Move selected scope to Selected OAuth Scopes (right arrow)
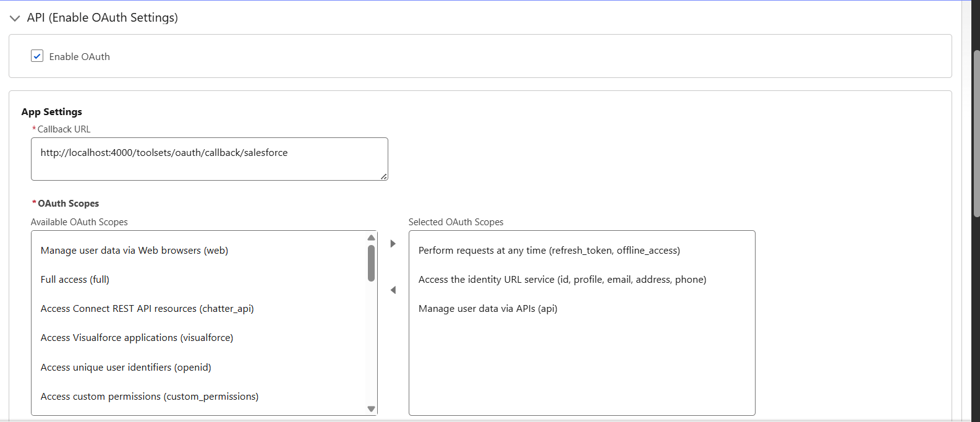The height and width of the screenshot is (422, 980). tap(393, 244)
